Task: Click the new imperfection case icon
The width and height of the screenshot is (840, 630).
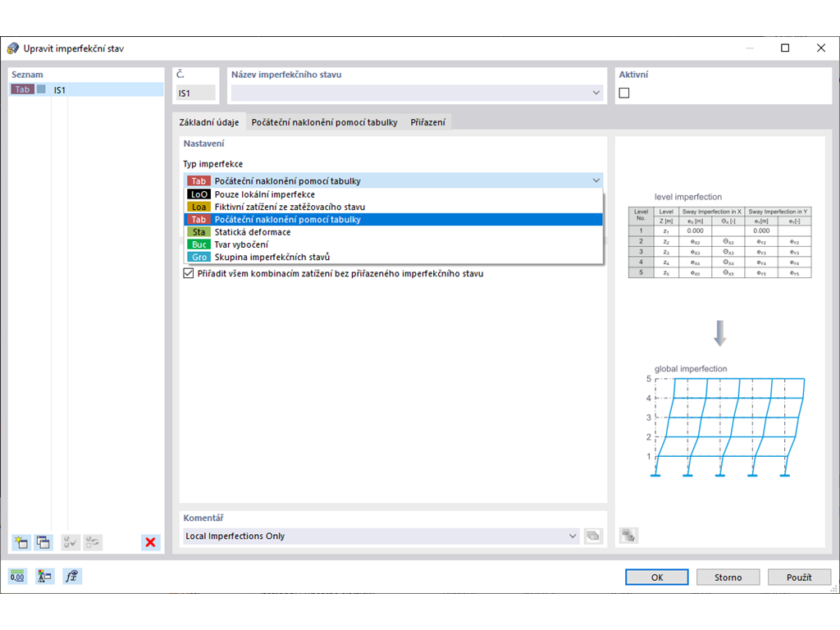Action: [x=21, y=542]
